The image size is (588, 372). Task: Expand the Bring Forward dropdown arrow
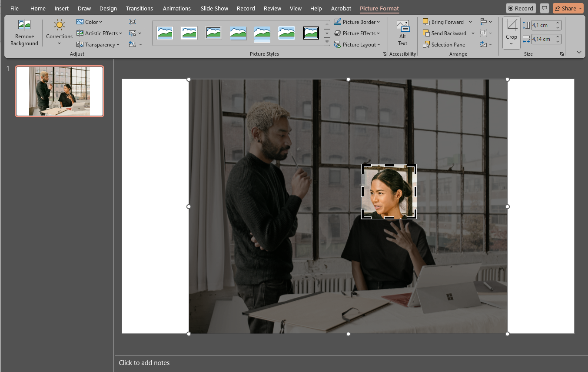pyautogui.click(x=470, y=22)
